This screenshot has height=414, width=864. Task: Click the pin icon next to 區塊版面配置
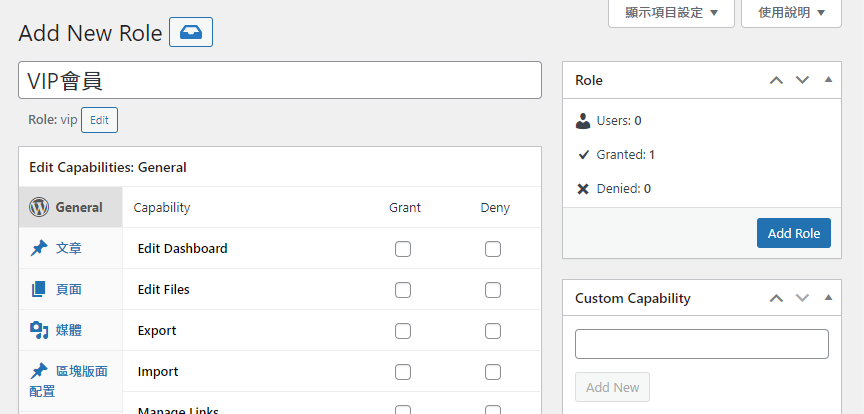point(39,371)
